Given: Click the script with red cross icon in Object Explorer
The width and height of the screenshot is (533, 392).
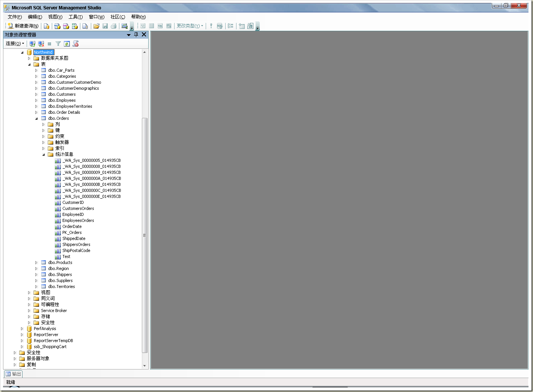Looking at the screenshot, I should (75, 44).
